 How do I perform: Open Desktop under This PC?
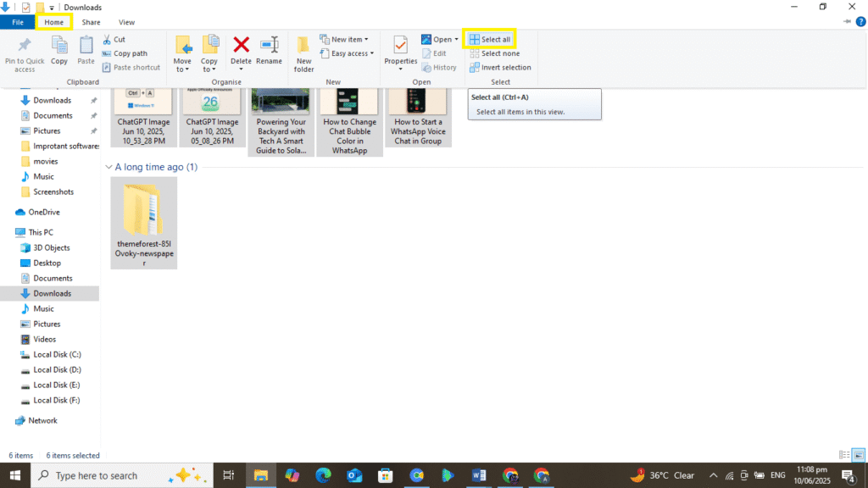[47, 263]
